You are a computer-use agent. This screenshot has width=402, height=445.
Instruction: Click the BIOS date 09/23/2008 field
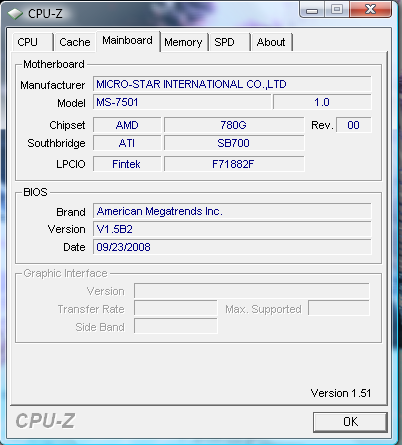[x=232, y=247]
